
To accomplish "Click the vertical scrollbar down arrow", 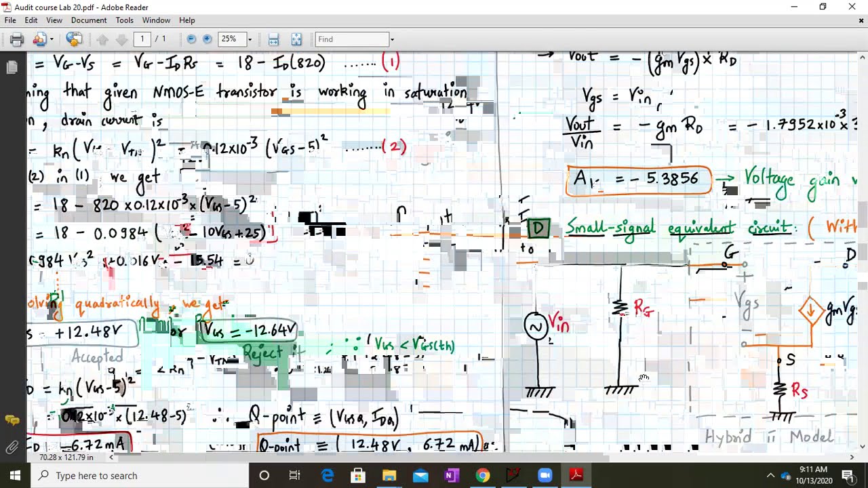I will click(x=861, y=447).
